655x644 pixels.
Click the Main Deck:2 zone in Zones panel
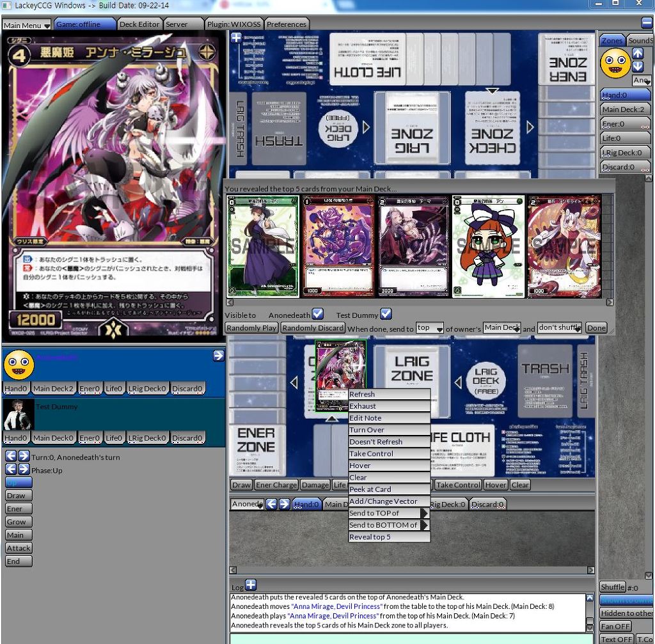[x=625, y=109]
